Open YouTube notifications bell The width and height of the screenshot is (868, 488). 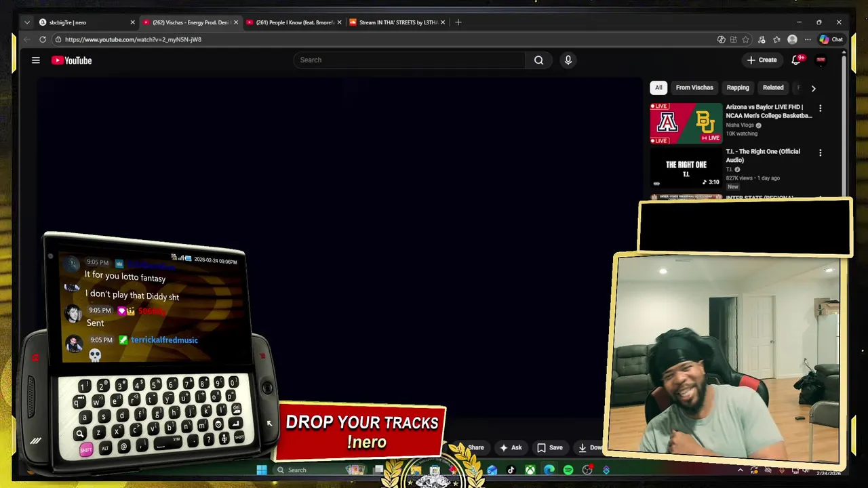tap(797, 60)
